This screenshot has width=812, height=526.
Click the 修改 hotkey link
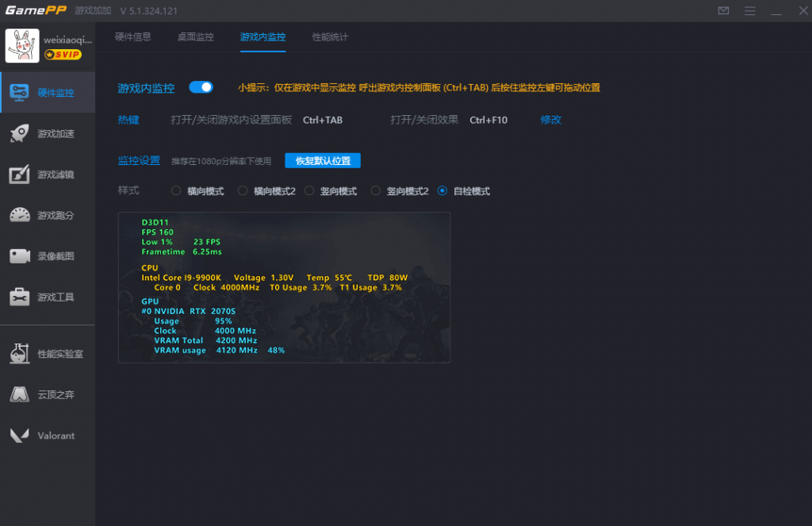coord(550,120)
